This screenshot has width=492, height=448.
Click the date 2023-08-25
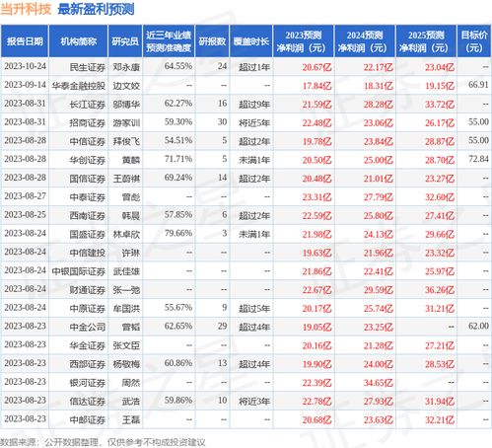click(x=25, y=215)
